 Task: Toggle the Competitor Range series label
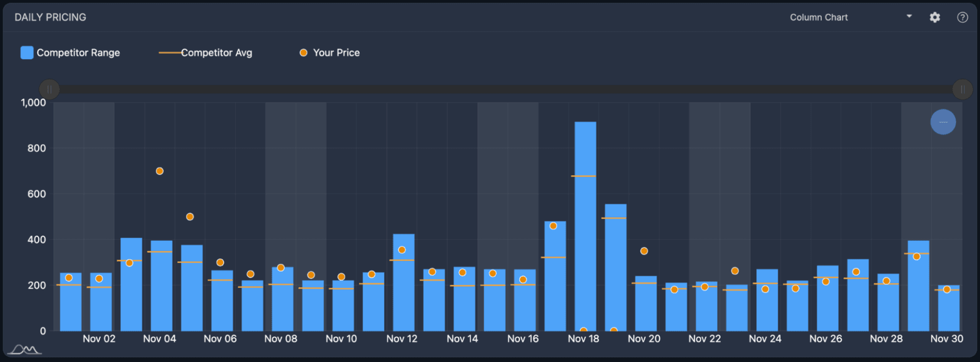click(x=78, y=53)
